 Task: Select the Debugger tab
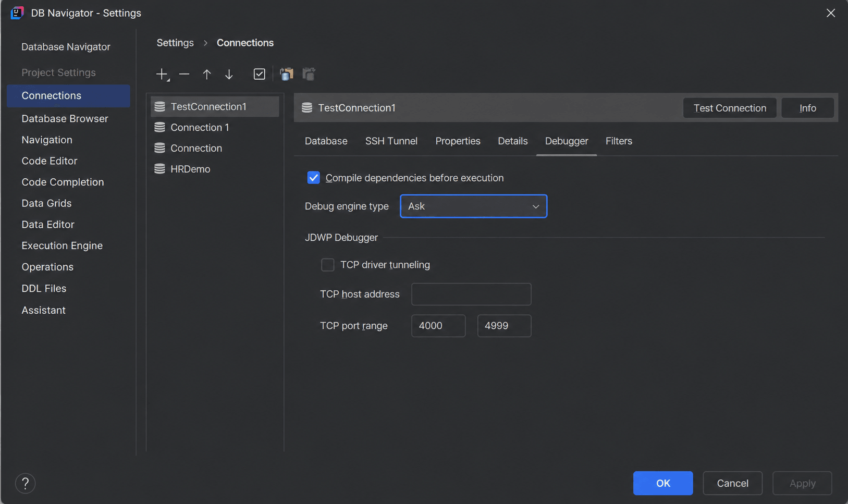pos(567,141)
